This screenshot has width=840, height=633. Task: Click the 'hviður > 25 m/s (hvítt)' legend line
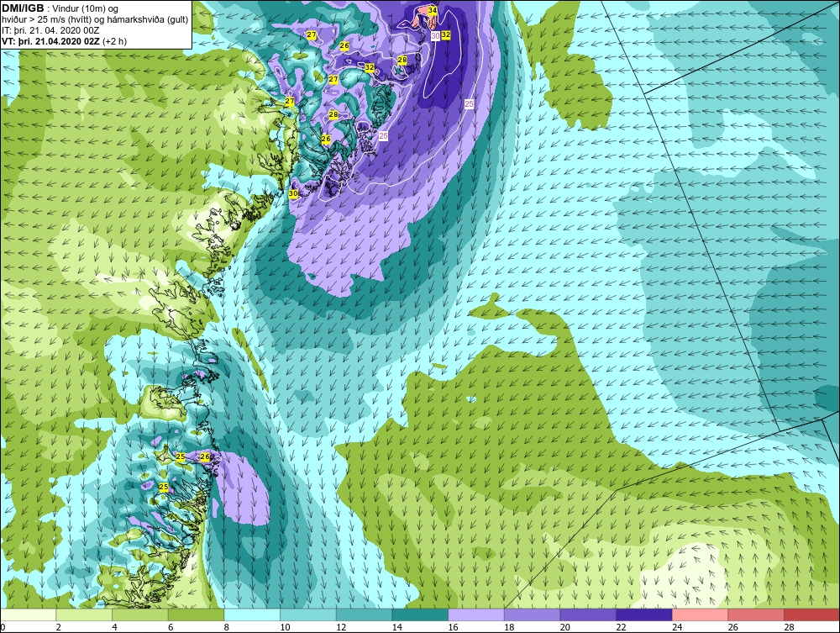(x=46, y=20)
